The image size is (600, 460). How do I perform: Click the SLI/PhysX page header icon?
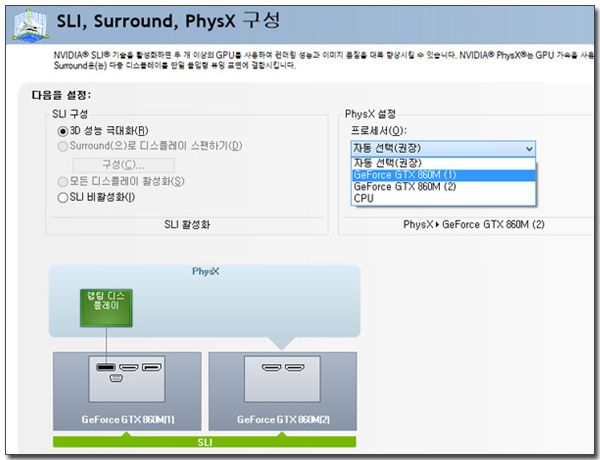30,25
